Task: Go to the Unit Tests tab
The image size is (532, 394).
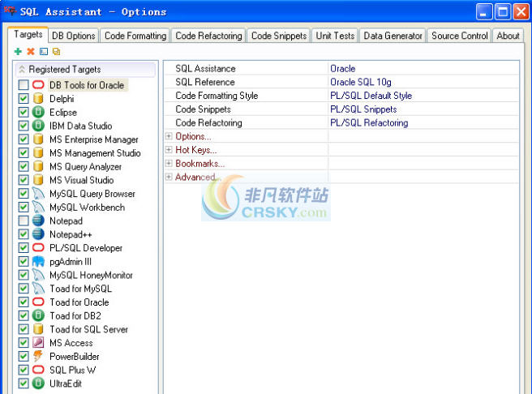Action: (335, 36)
